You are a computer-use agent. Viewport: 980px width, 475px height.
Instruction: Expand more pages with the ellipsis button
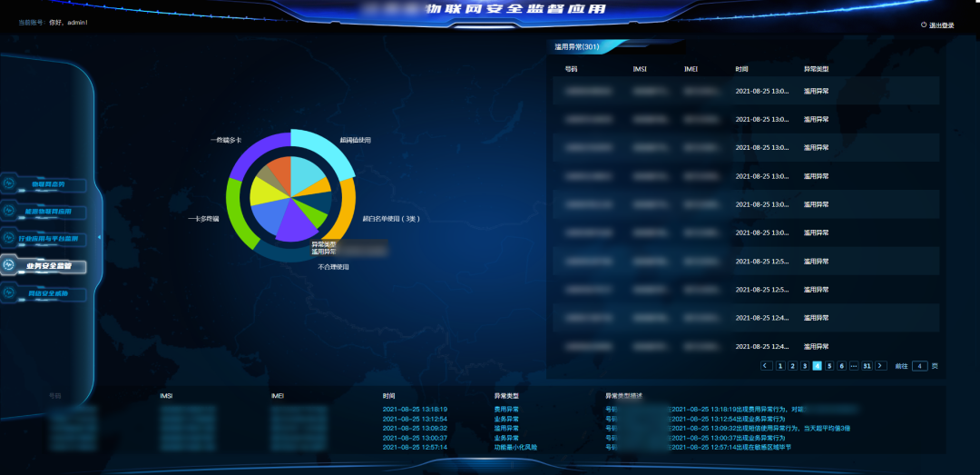click(x=854, y=366)
